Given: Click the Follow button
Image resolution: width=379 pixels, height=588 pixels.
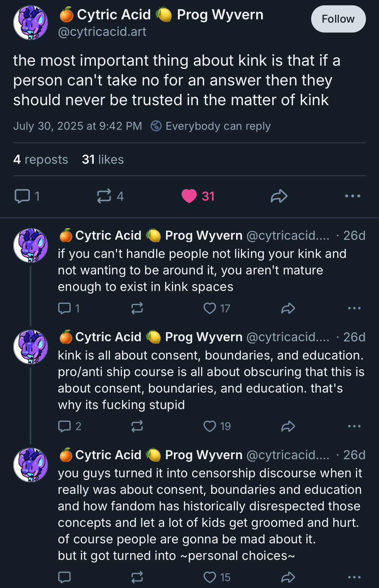Looking at the screenshot, I should [338, 19].
